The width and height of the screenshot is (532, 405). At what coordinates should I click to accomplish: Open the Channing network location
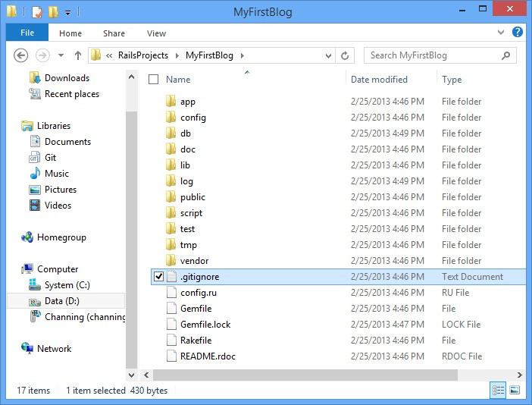(85, 317)
